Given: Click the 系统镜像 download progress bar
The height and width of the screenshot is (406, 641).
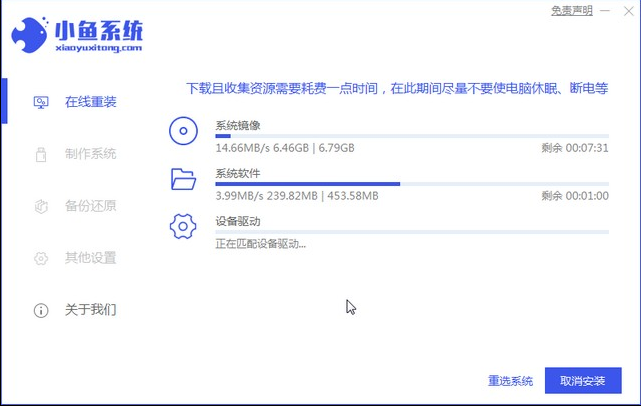Looking at the screenshot, I should click(412, 136).
